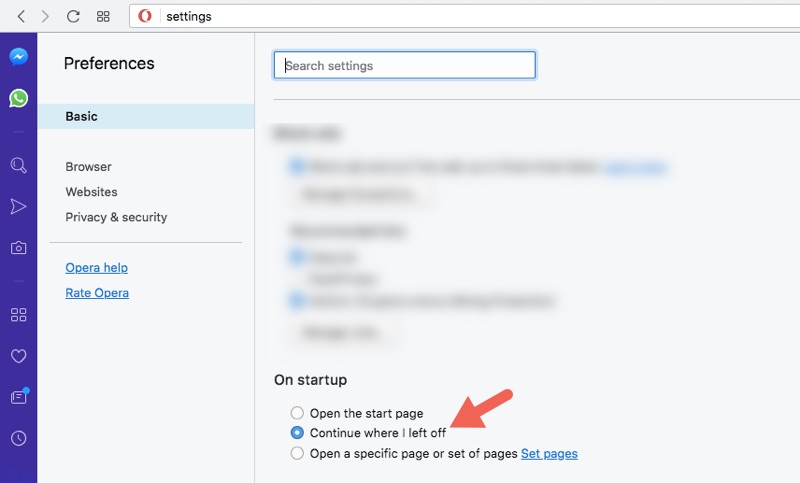Reload the settings page

pos(73,16)
